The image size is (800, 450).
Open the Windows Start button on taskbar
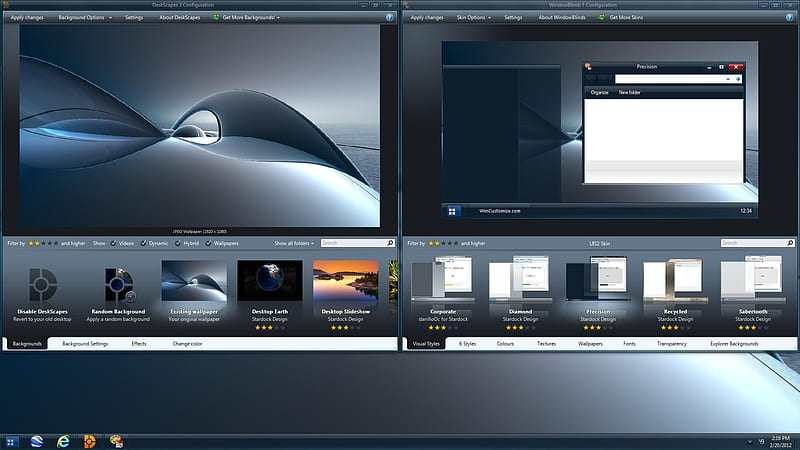pos(10,442)
